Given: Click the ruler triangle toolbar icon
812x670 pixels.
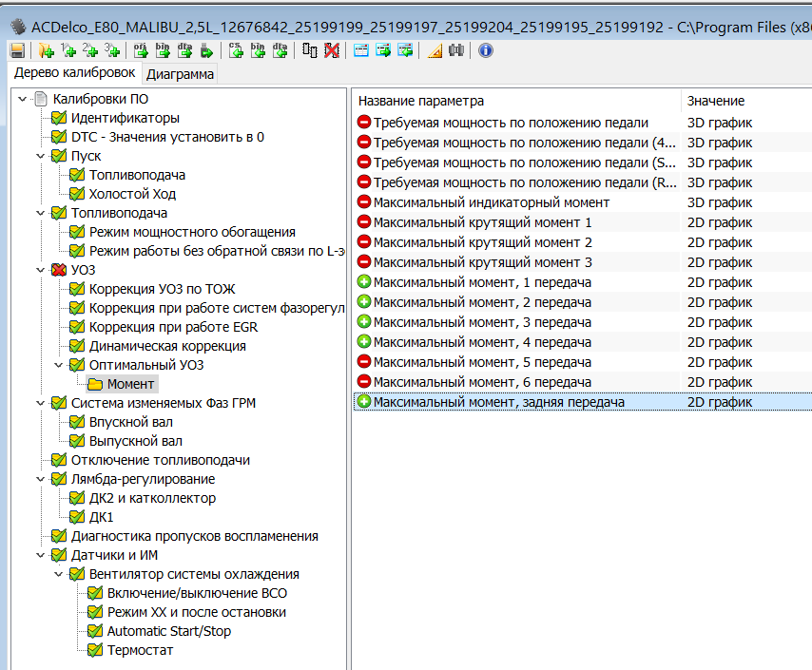Looking at the screenshot, I should pyautogui.click(x=435, y=50).
